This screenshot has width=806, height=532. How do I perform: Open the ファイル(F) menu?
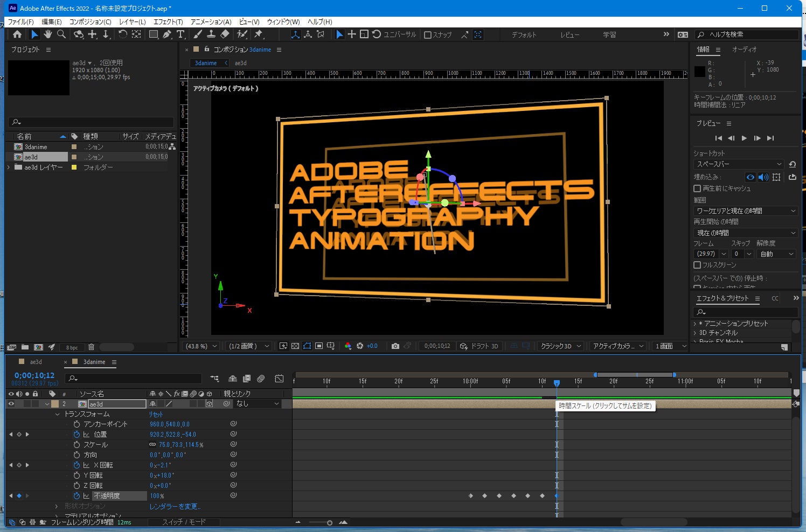pyautogui.click(x=21, y=22)
